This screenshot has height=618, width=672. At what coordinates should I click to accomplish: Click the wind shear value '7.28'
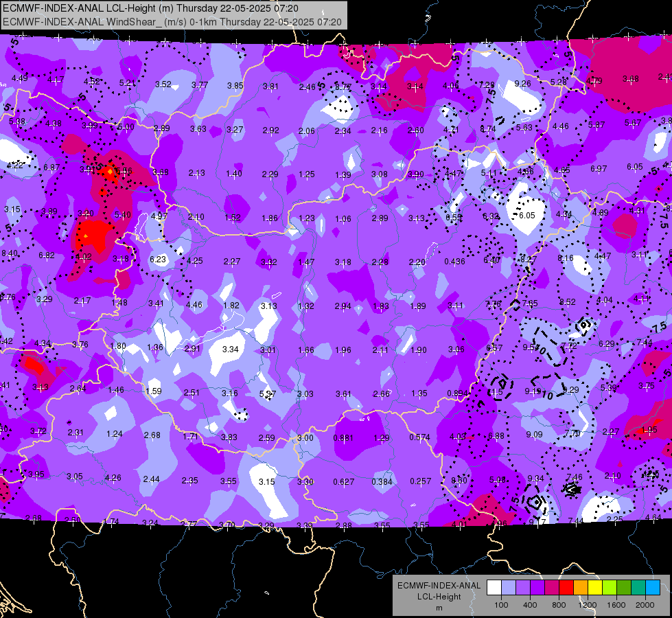point(487,85)
